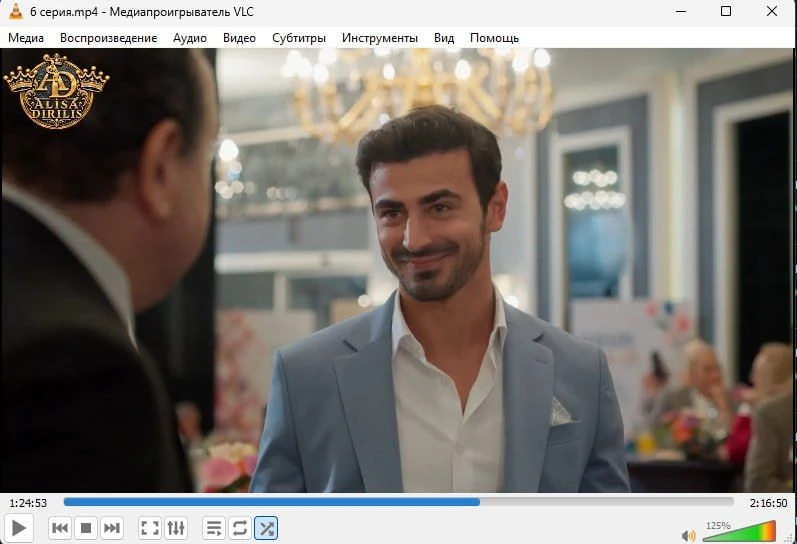Open the Вид menu
This screenshot has height=544, width=797.
(x=444, y=38)
